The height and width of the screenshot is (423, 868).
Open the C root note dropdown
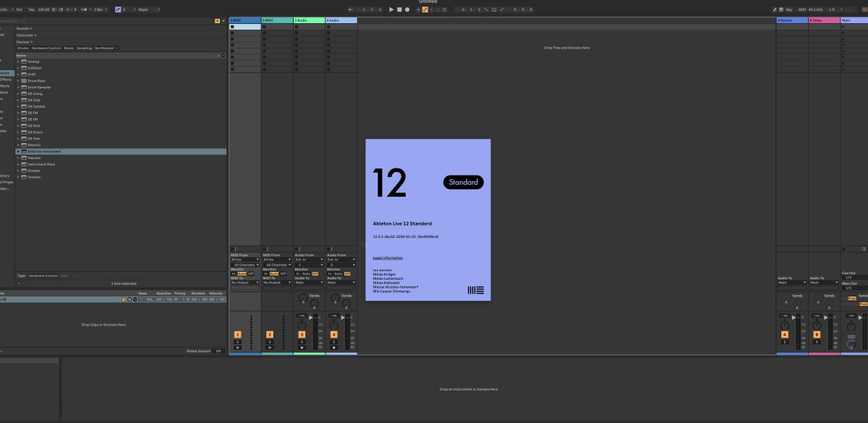(x=127, y=9)
